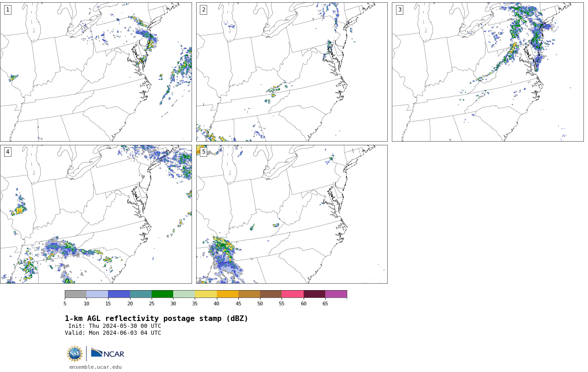Image resolution: width=588 pixels, height=372 pixels.
Task: Click the pink 55-60 dBZ swatch
Action: tap(293, 294)
